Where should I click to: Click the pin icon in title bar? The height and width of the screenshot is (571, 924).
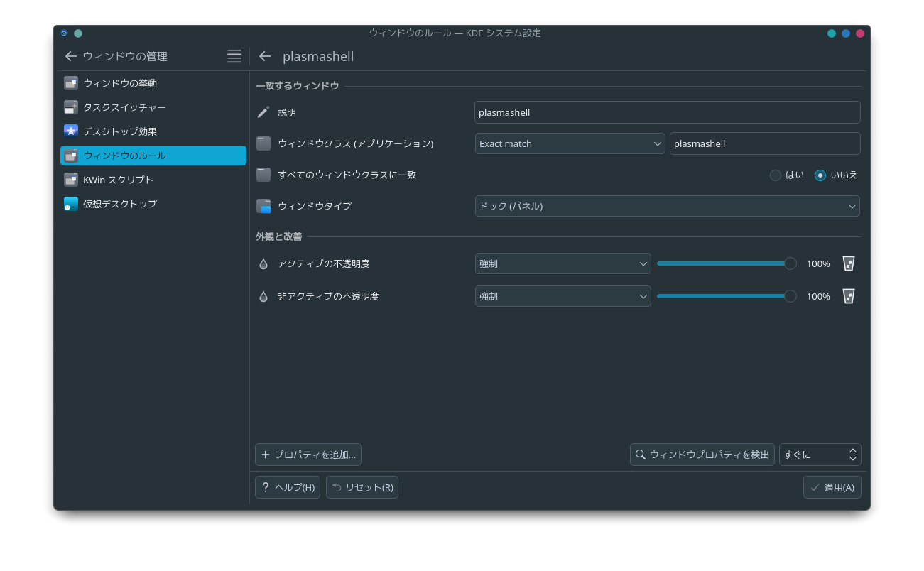point(78,33)
